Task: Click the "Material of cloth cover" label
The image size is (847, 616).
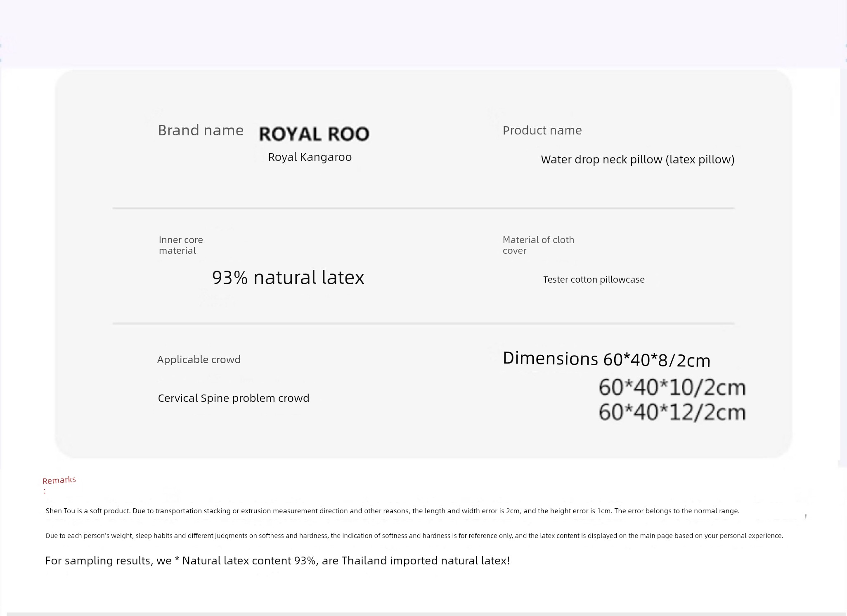Action: click(x=538, y=245)
